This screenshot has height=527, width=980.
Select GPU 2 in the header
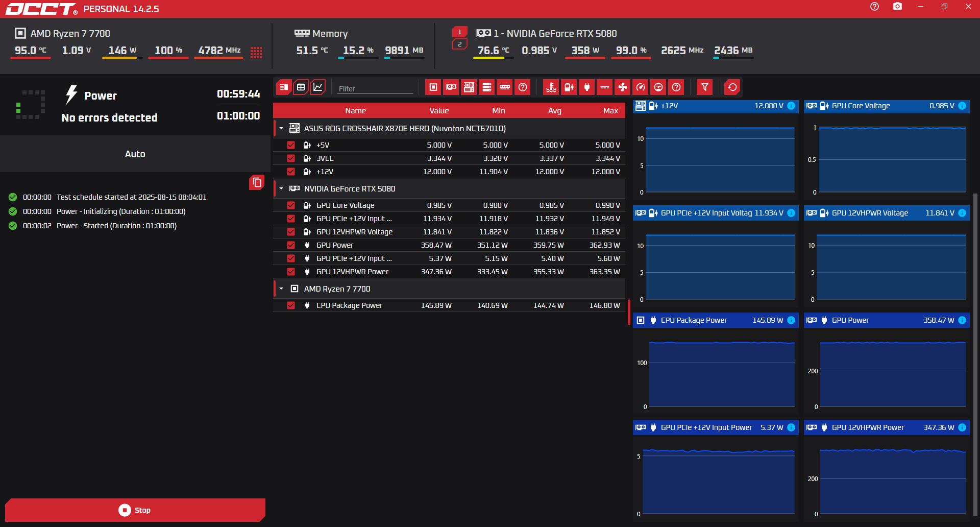pos(460,44)
